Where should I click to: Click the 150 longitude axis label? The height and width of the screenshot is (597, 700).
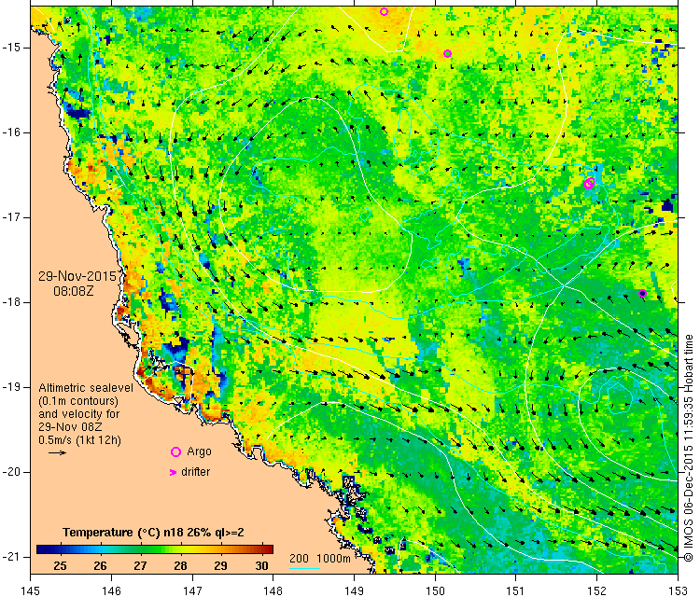pyautogui.click(x=435, y=591)
